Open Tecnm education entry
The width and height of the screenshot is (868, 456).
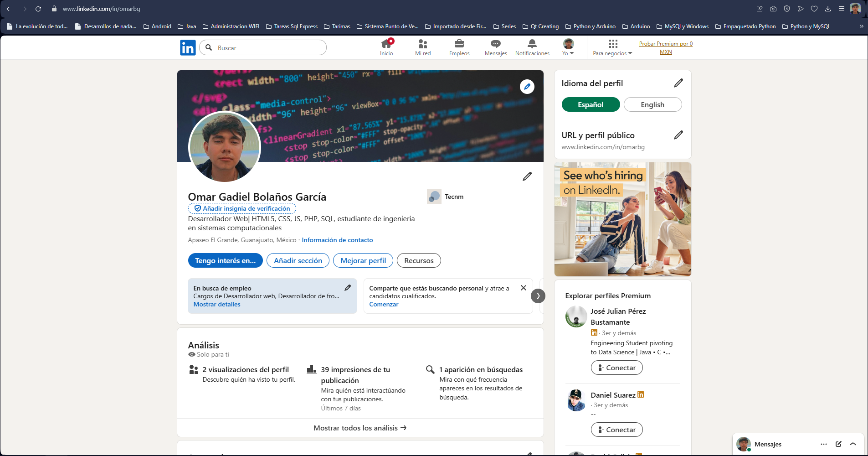click(x=446, y=197)
